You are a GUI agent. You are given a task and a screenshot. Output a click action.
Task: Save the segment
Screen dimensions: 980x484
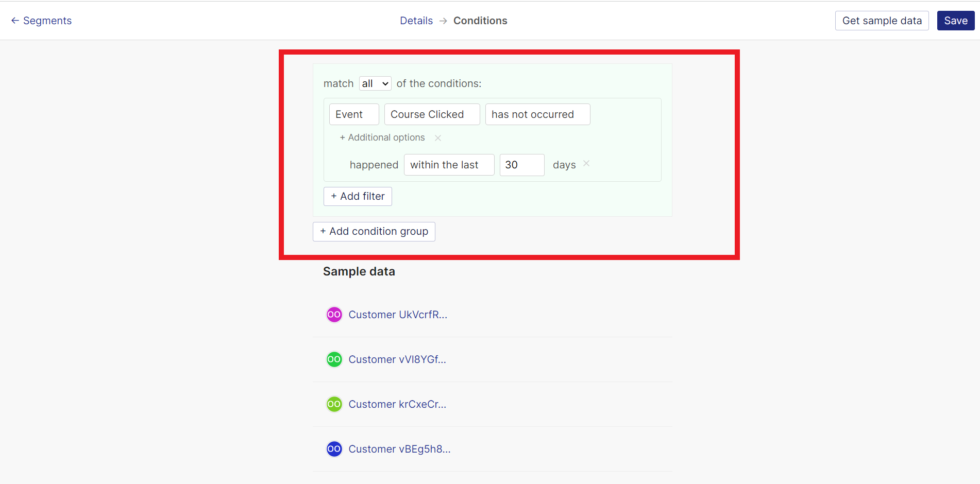coord(956,21)
